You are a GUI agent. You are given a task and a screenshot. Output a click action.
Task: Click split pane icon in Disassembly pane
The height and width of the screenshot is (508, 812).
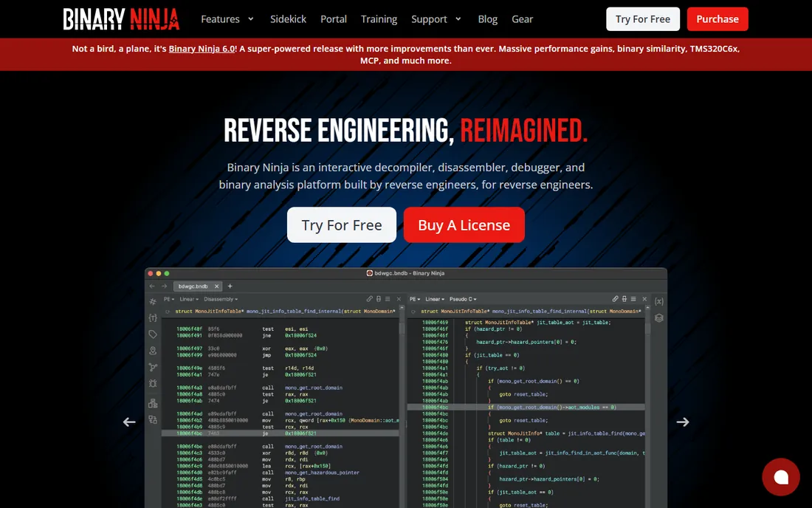point(379,299)
